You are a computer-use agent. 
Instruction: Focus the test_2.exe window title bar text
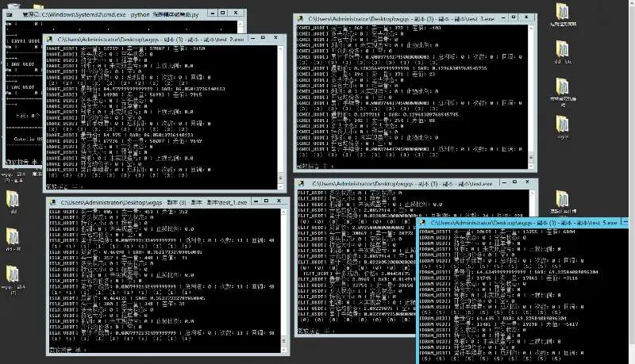(x=150, y=39)
